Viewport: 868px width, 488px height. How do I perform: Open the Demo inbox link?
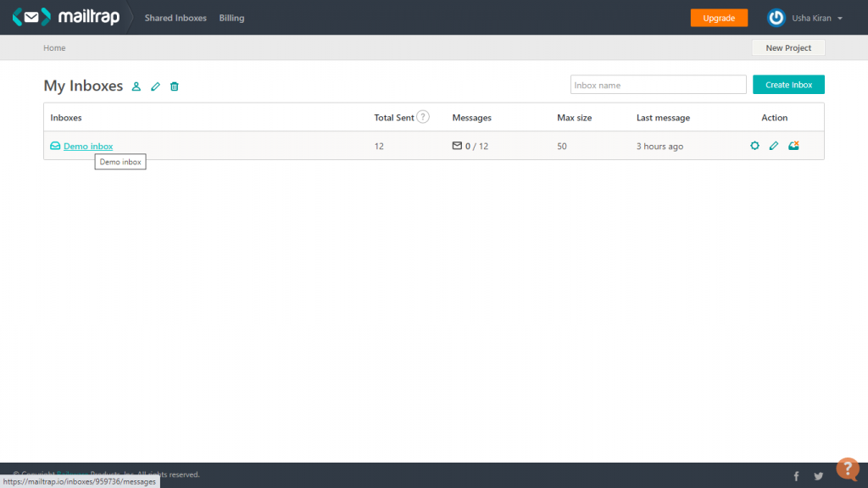pos(88,147)
